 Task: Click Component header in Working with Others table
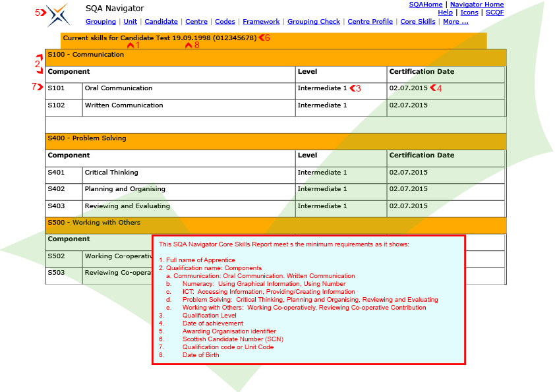tap(99, 242)
